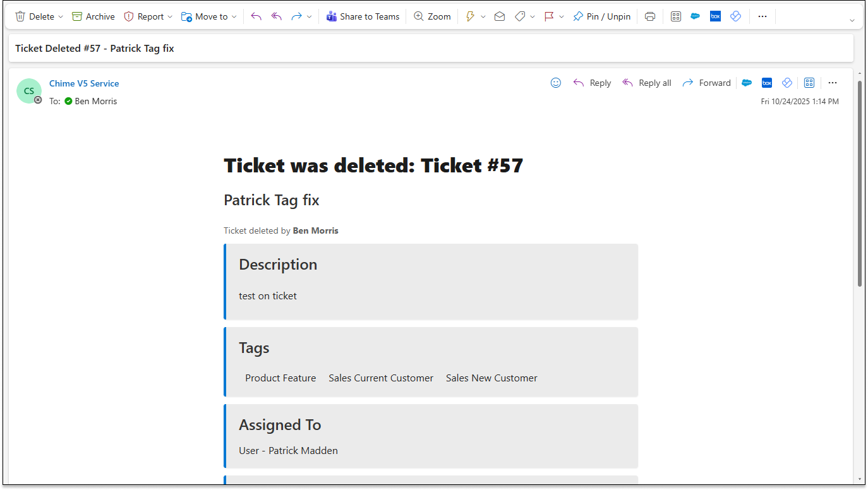
Task: Open the Salesforce add-in in the top toolbar
Action: 695,16
